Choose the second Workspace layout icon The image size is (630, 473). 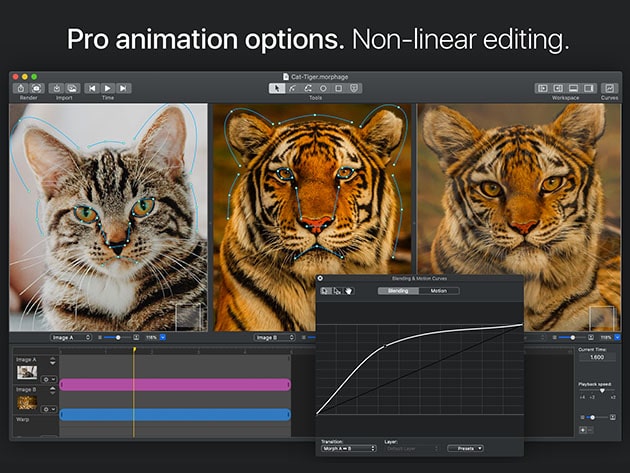pos(558,88)
